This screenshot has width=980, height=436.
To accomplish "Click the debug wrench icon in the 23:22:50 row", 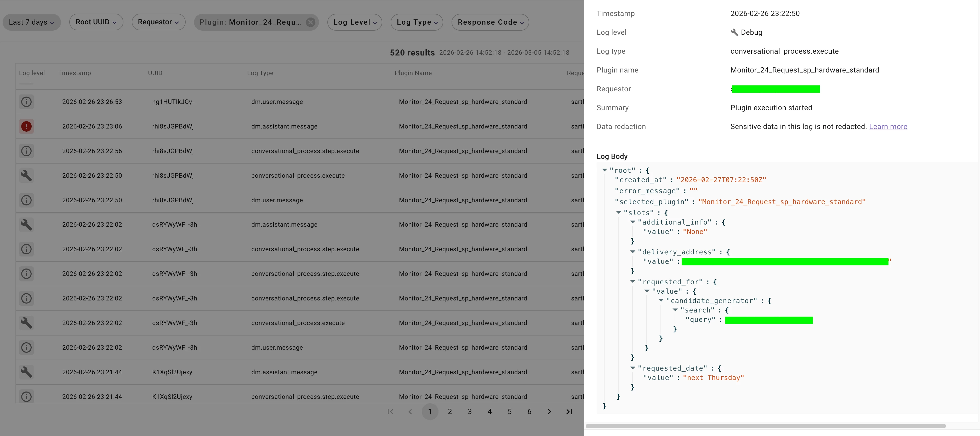I will click(x=26, y=176).
